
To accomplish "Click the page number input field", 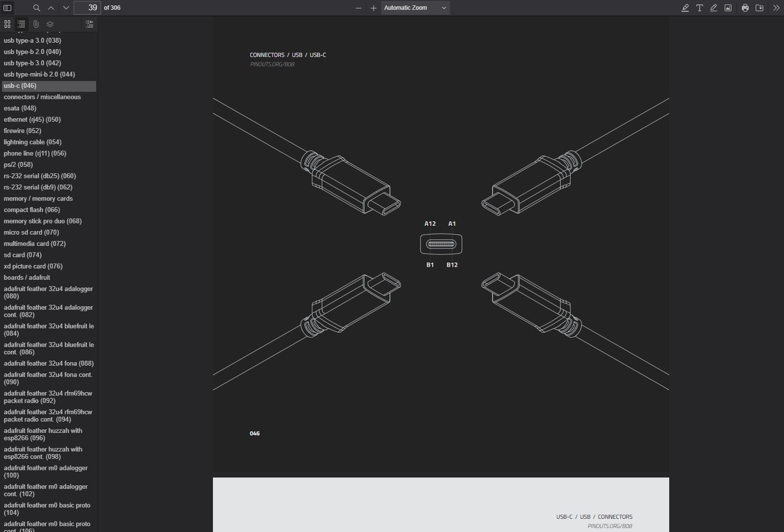I will [x=87, y=8].
